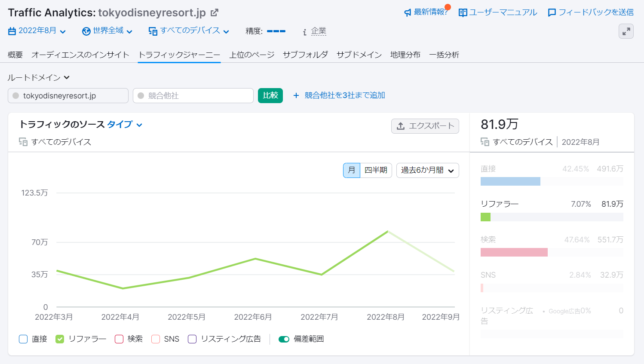Switch to the 概要 tab
644x364 pixels.
[x=15, y=55]
